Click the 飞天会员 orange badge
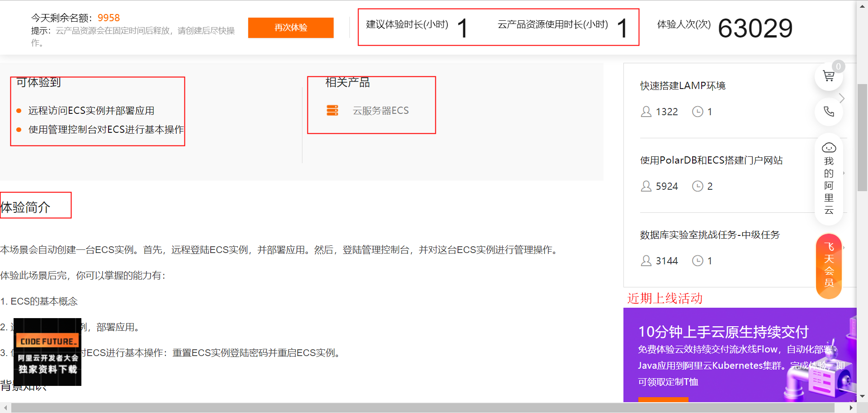 point(829,266)
